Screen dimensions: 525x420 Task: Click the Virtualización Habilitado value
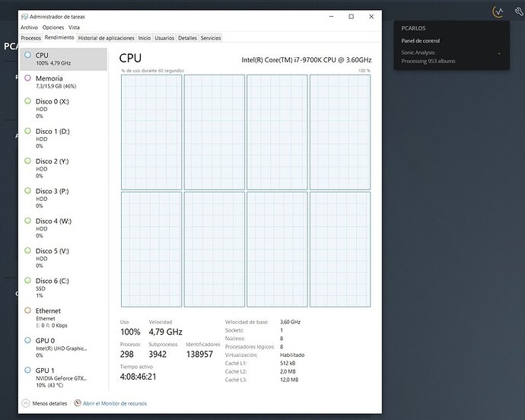292,355
